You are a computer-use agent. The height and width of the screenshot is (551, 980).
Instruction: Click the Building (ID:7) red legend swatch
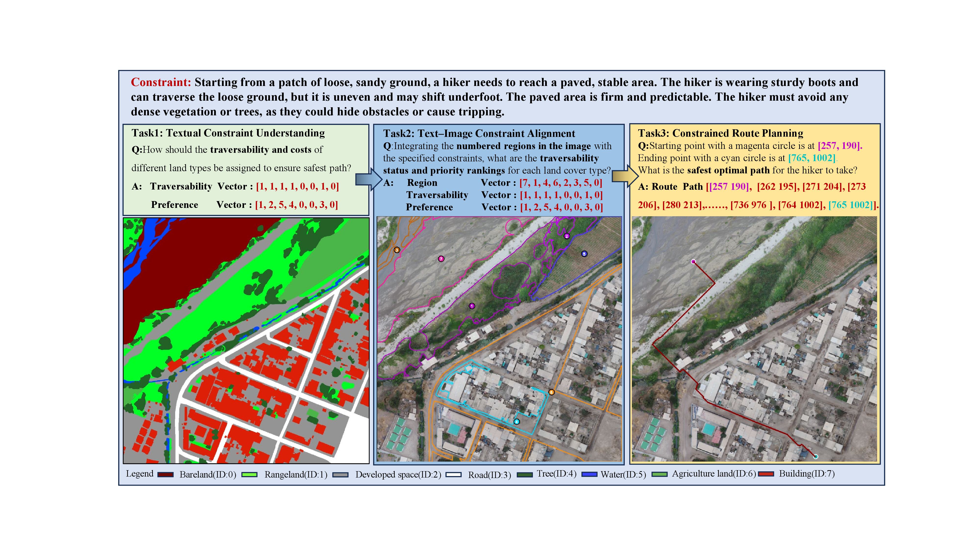click(766, 474)
